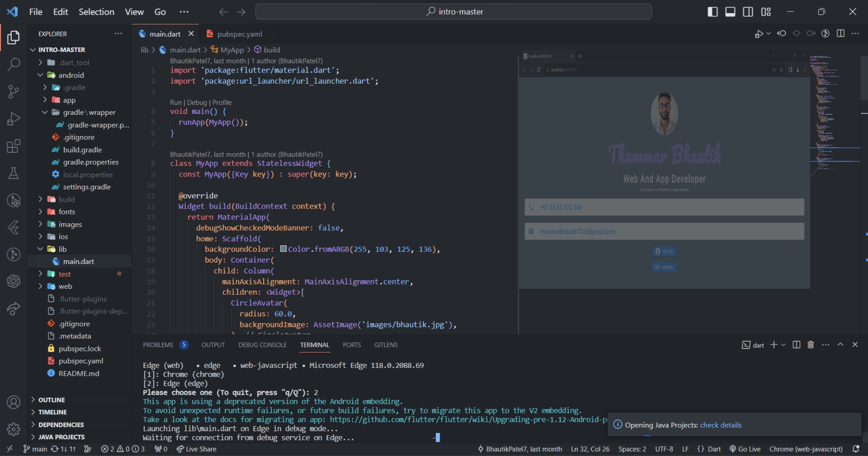Open the new terminal launch profile dropdown
Screen dimensions: 868x456
(x=784, y=345)
